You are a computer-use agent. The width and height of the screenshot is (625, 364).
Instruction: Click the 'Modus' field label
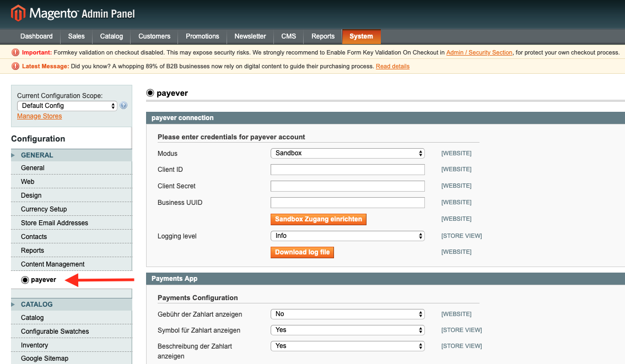(x=168, y=154)
